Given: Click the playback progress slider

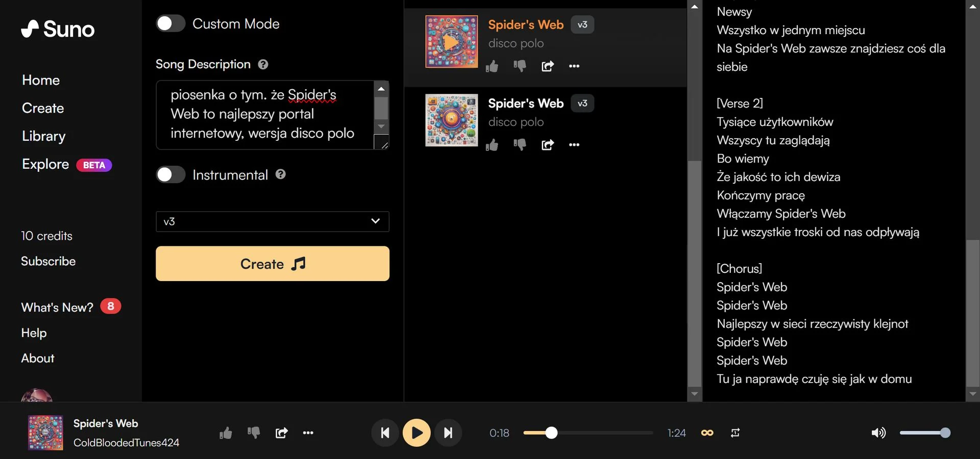Looking at the screenshot, I should [x=588, y=433].
